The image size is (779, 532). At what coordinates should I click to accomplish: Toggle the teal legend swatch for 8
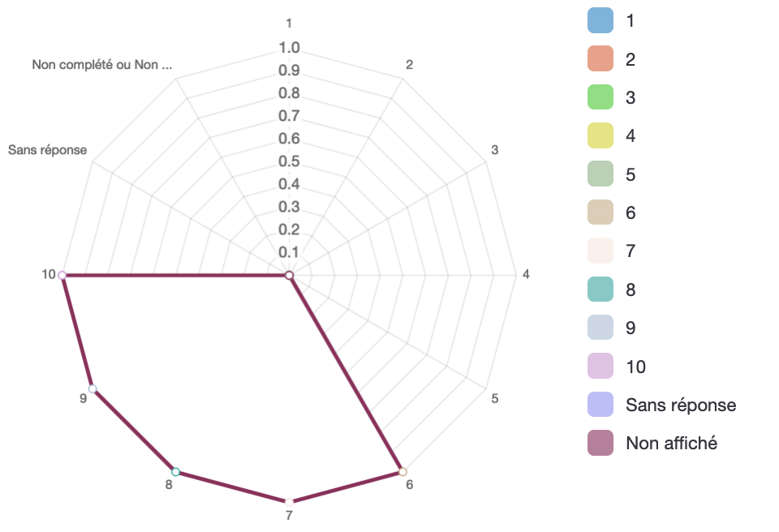tap(600, 290)
